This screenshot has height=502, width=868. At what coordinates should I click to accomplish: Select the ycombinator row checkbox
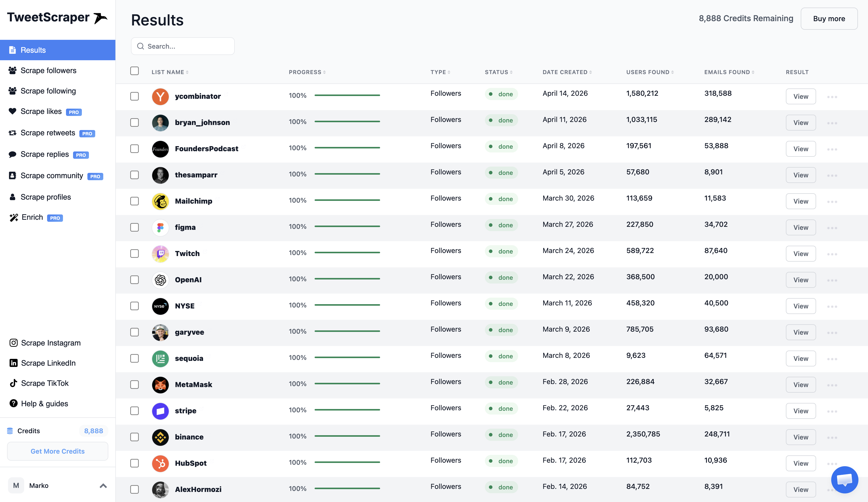[x=134, y=96]
